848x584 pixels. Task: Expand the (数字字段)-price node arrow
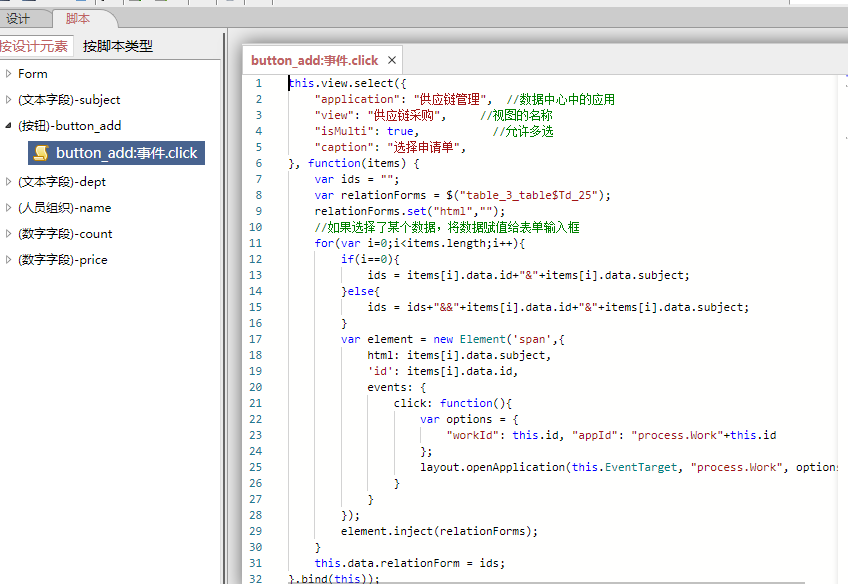pos(9,260)
